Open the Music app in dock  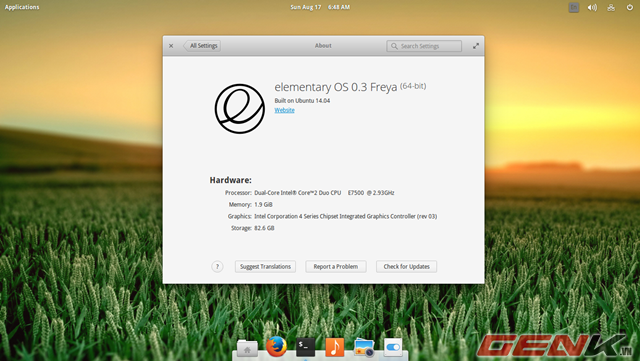tap(335, 347)
